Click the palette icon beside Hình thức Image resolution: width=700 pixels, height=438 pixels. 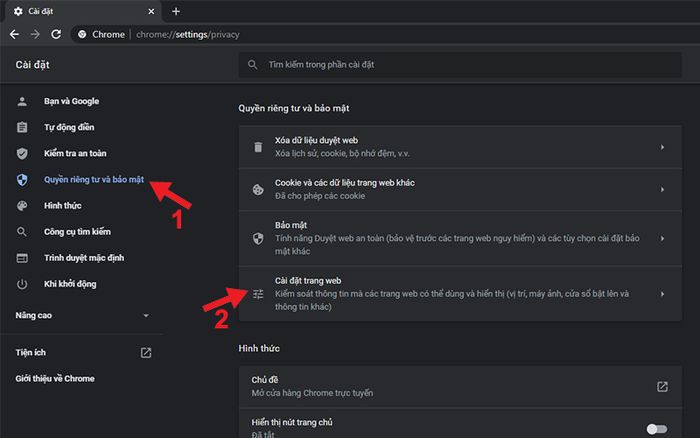click(22, 206)
